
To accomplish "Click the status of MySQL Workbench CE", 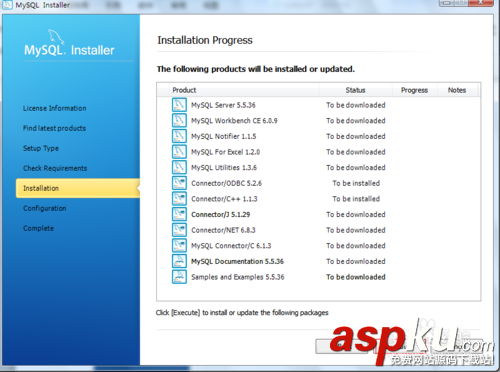I will [x=356, y=121].
